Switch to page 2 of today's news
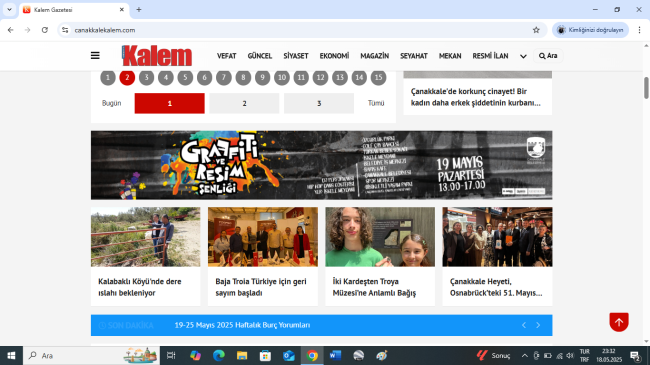This screenshot has height=365, width=650. coord(244,103)
